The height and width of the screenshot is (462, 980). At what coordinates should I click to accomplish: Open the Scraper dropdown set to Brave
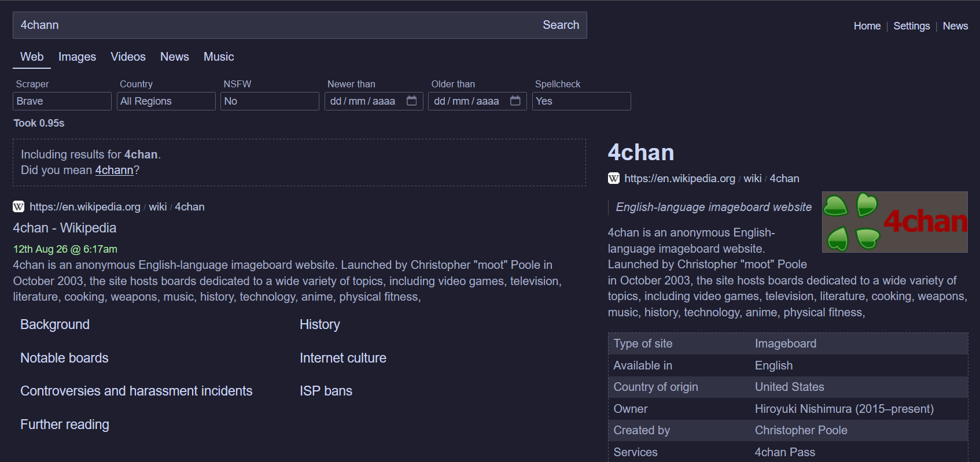coord(62,101)
